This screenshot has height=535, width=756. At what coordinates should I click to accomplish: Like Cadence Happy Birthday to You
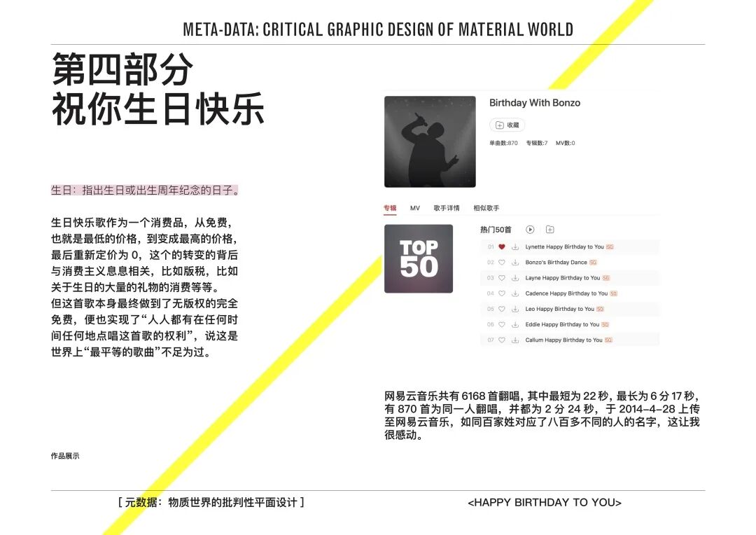[x=501, y=293]
